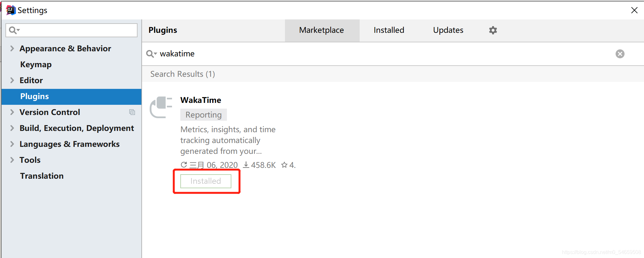Click the Version Control project-level icon
Screen dimensions: 644x258
click(x=132, y=112)
